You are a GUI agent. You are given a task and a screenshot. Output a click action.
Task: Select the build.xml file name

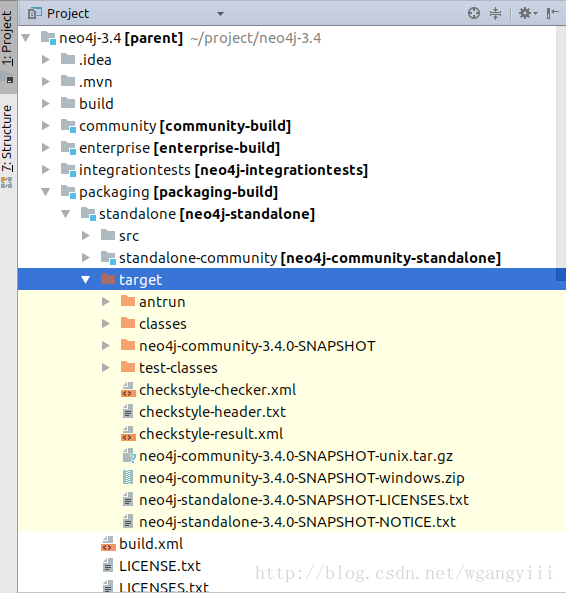151,543
